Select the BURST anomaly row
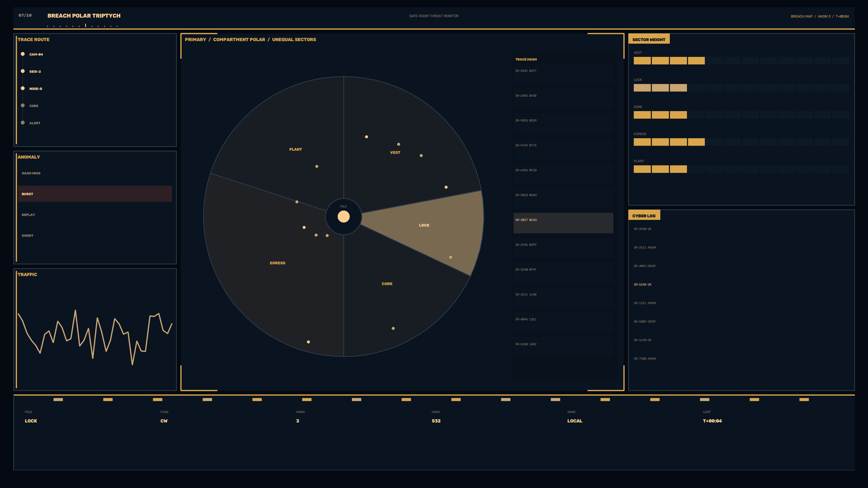Viewport: 868px width, 488px height. [95, 194]
